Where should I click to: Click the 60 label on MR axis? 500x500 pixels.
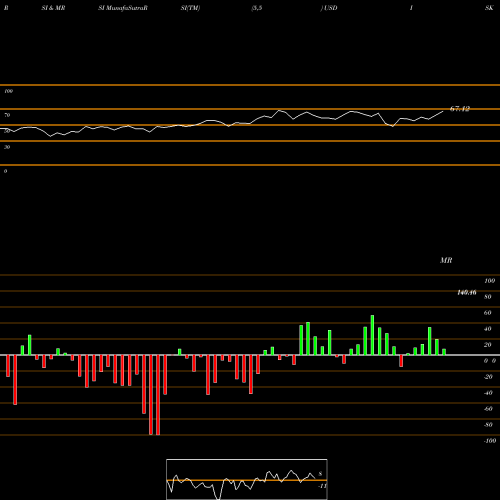[488, 313]
